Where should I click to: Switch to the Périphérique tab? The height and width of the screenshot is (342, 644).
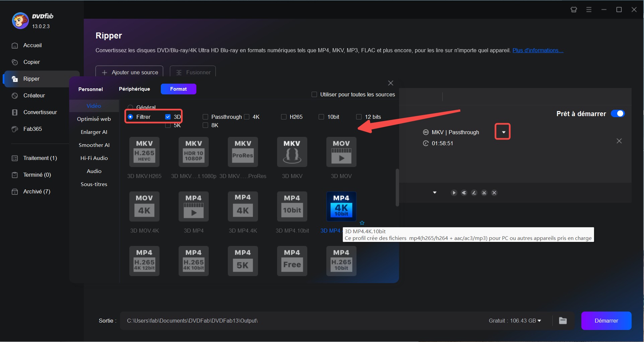pyautogui.click(x=134, y=89)
